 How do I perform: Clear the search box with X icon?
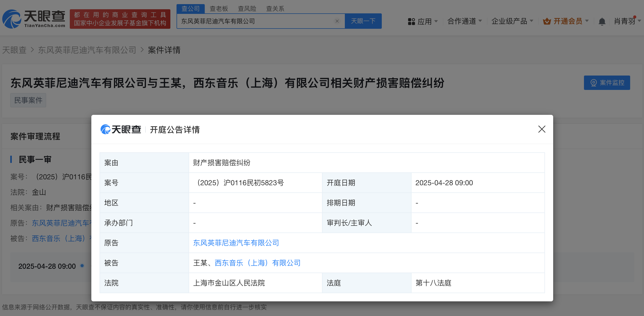pos(337,21)
